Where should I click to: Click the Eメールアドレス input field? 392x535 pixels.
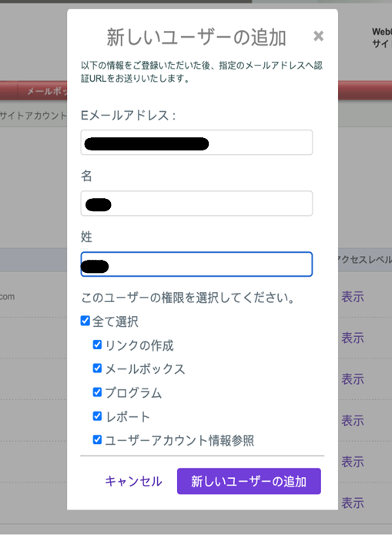click(196, 143)
